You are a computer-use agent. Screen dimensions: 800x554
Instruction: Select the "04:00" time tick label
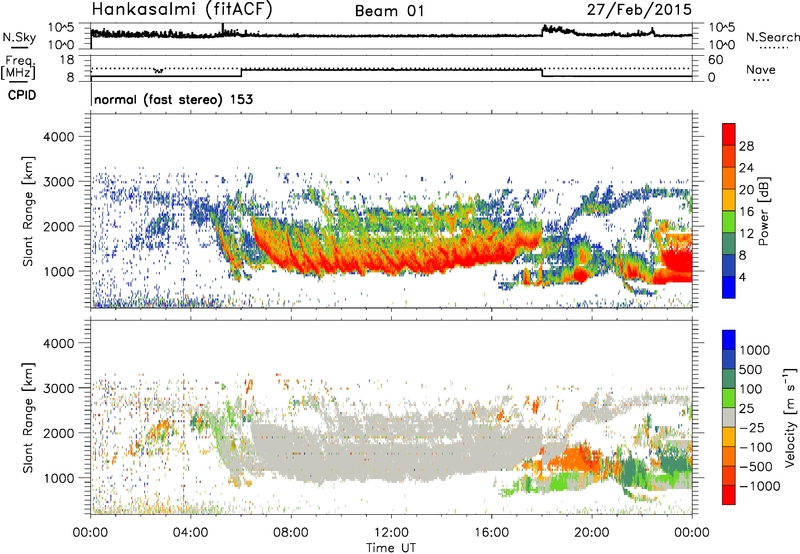pyautogui.click(x=191, y=533)
